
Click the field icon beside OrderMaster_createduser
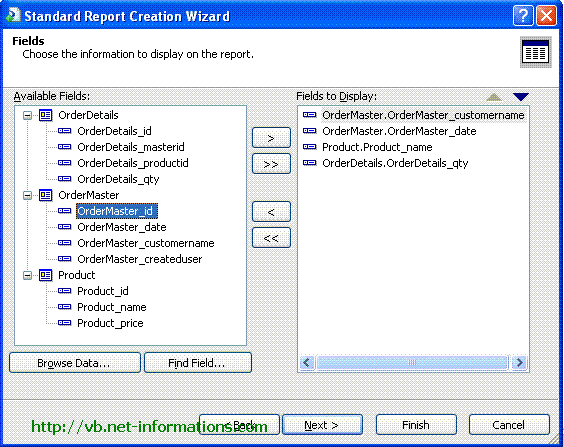click(65, 259)
